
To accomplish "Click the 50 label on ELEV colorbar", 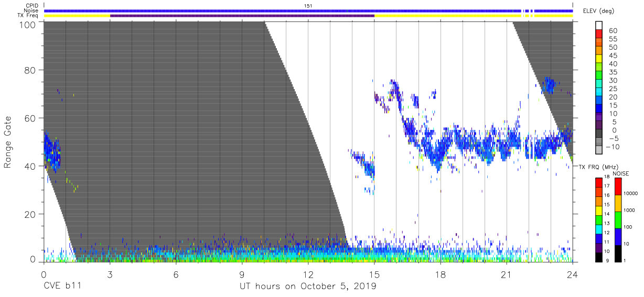I will point(613,48).
